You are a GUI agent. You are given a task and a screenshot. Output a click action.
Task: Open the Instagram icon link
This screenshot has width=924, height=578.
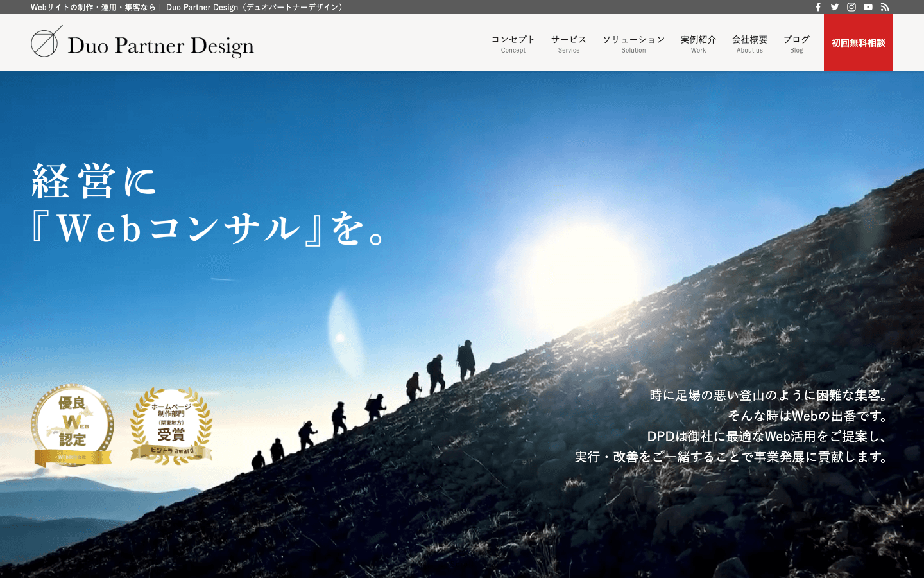tap(851, 7)
